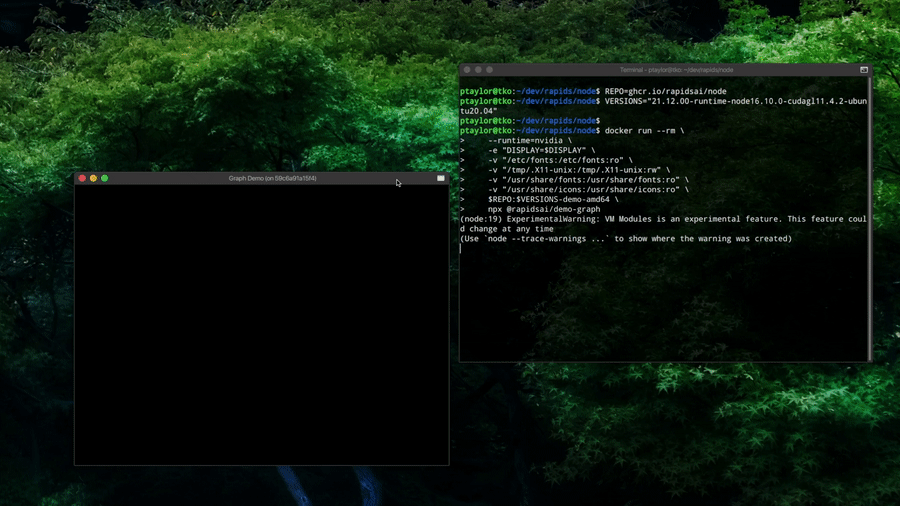Minimize Graph Demo window using yellow button

point(94,178)
